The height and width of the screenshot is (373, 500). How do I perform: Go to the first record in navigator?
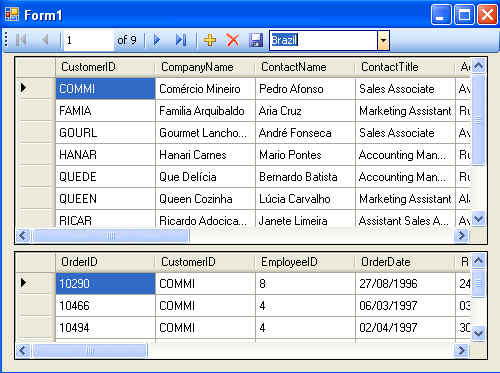(x=21, y=40)
